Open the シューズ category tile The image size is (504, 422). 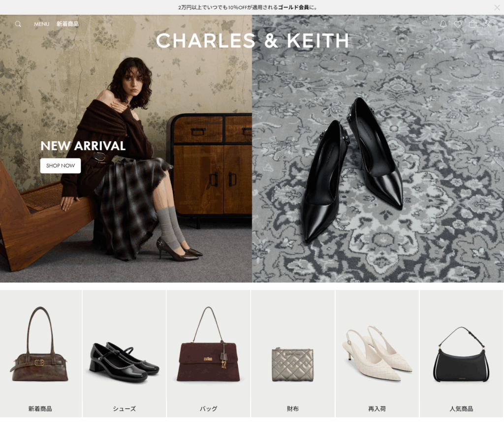tap(125, 354)
